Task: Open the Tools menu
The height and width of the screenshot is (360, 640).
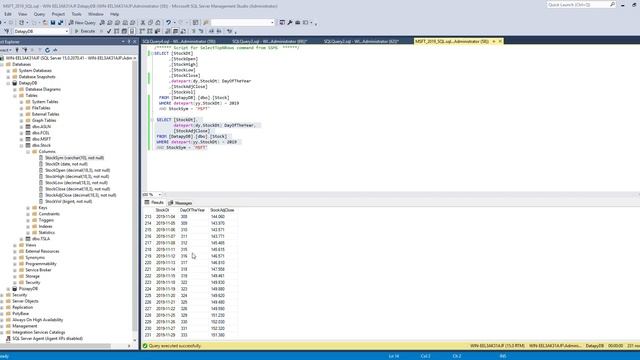Action: point(76,14)
